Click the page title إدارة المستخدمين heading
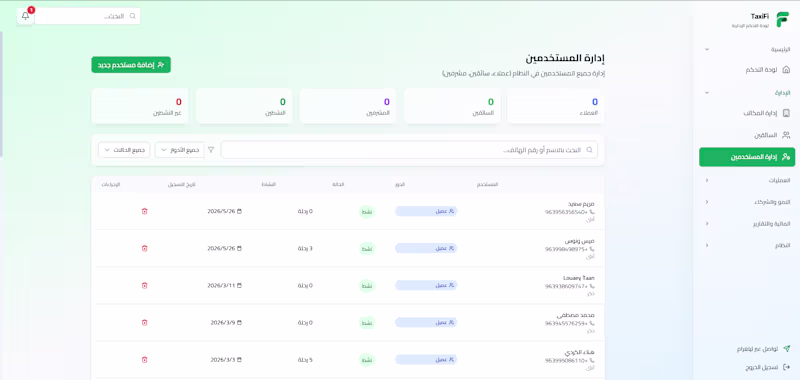The image size is (800, 380). coord(565,59)
